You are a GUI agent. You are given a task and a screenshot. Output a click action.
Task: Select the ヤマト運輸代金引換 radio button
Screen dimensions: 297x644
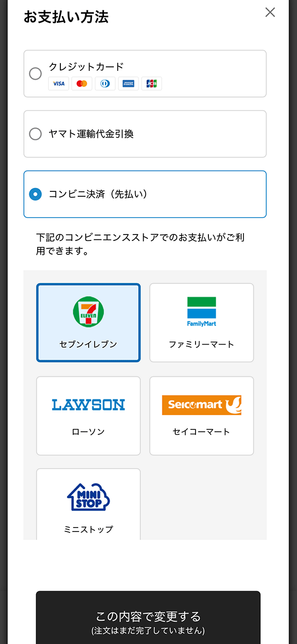35,134
